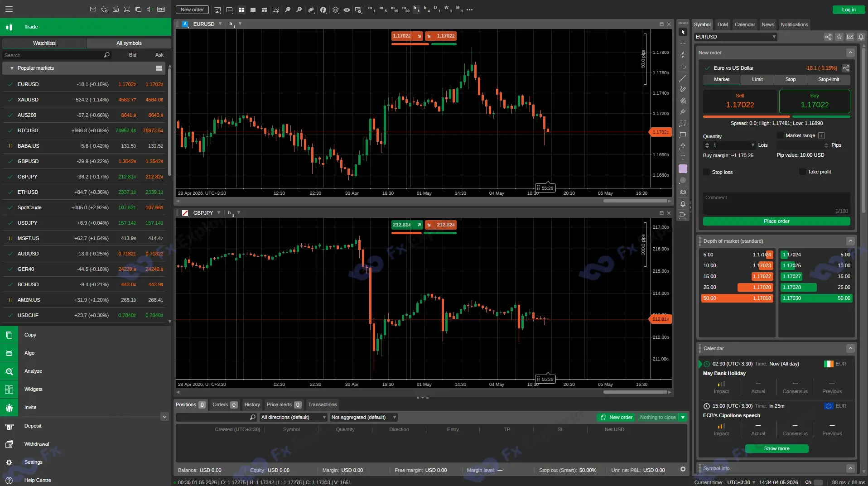Open the History tab
The height and width of the screenshot is (486, 868).
coord(252,404)
